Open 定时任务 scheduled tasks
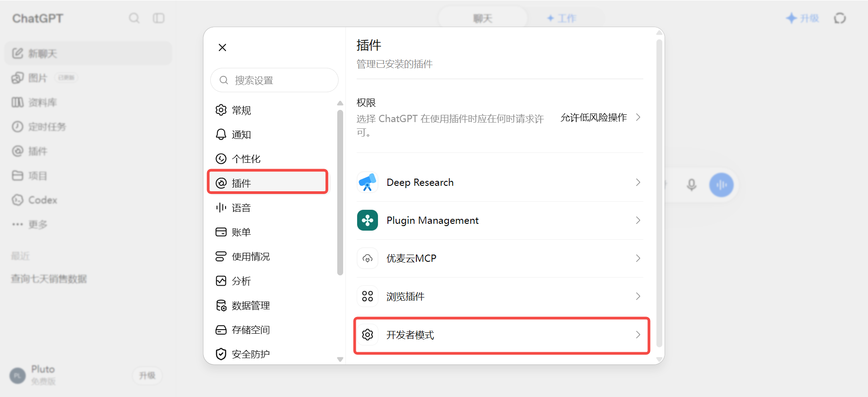Viewport: 868px width, 397px height. coord(88,127)
